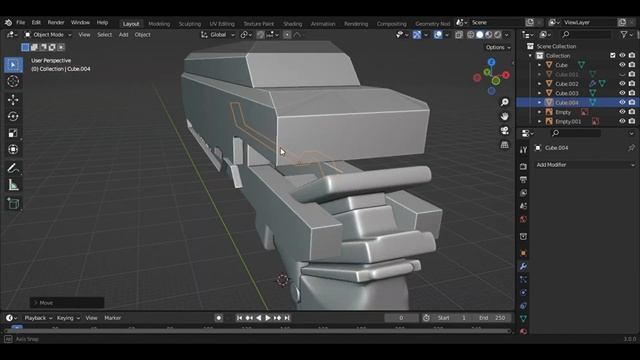The height and width of the screenshot is (360, 640).
Task: Hide Cube.004 in viewport via eye icon
Action: [x=622, y=102]
